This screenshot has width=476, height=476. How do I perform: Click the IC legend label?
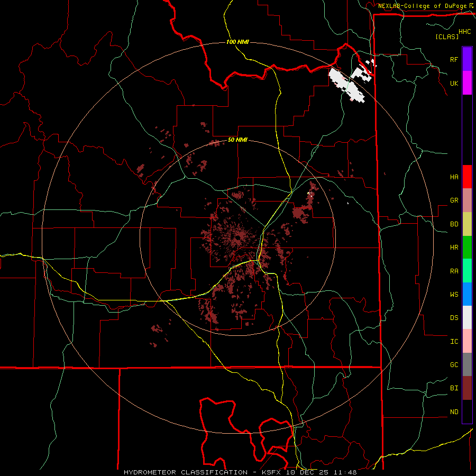(x=454, y=341)
